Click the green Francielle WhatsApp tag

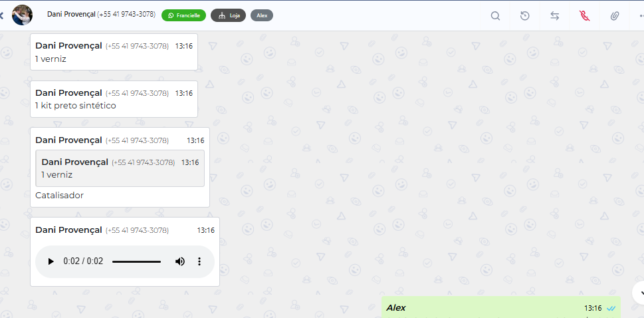tap(183, 15)
